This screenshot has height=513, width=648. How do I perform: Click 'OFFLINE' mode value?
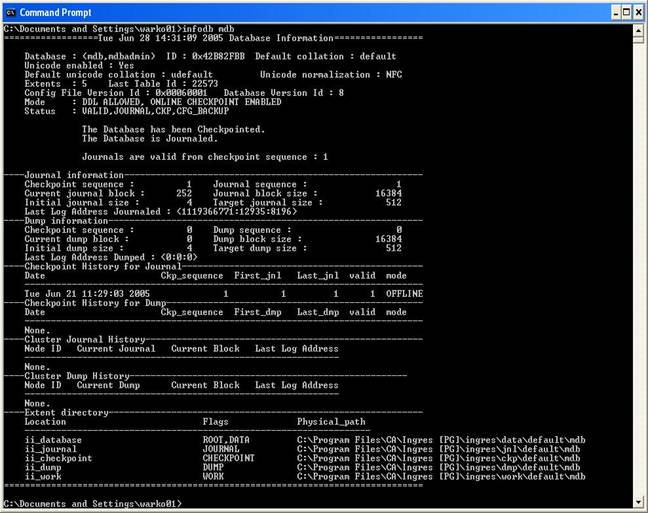[x=404, y=293]
